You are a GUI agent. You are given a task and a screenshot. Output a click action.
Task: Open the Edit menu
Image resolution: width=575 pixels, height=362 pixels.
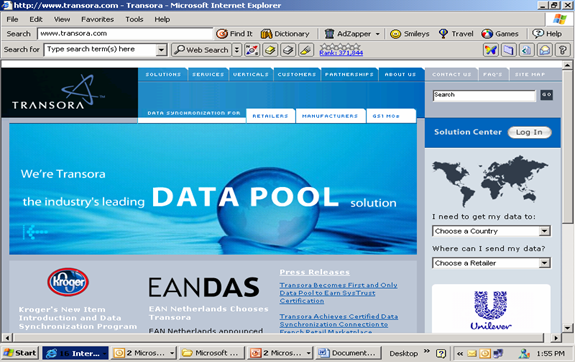pos(36,19)
